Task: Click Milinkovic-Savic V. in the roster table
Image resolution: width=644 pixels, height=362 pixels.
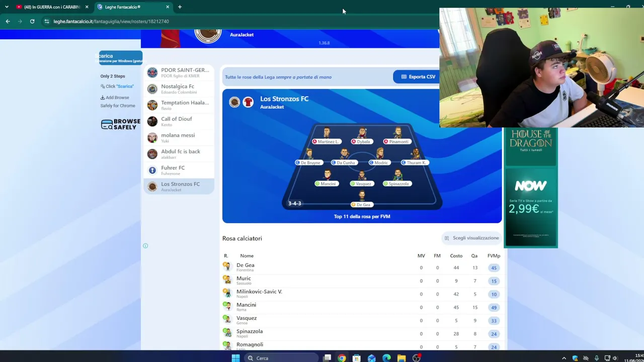Action: point(259,292)
